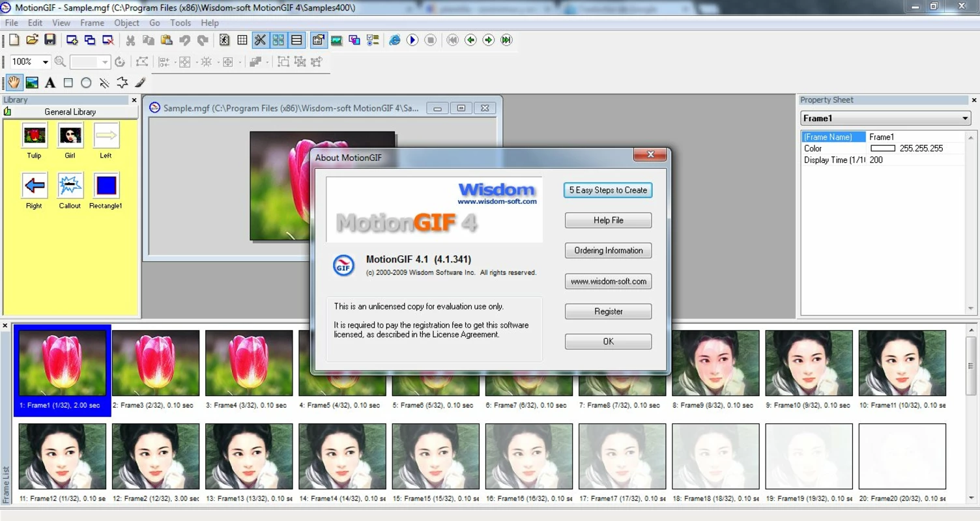Open the Frame menu
This screenshot has height=521, width=980.
tap(92, 23)
